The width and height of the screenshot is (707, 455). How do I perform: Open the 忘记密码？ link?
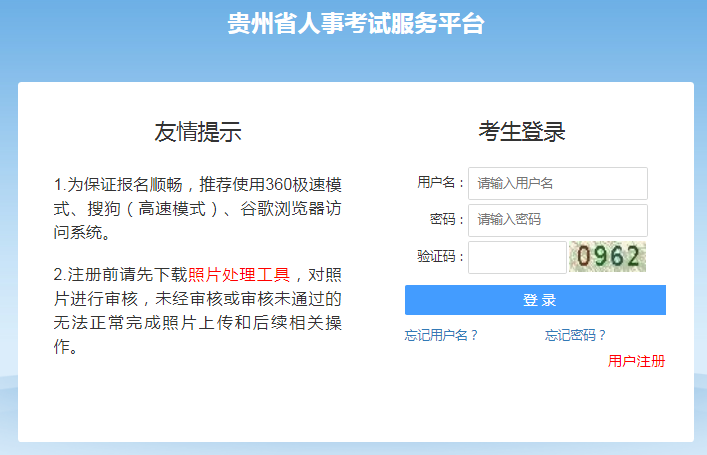point(575,336)
